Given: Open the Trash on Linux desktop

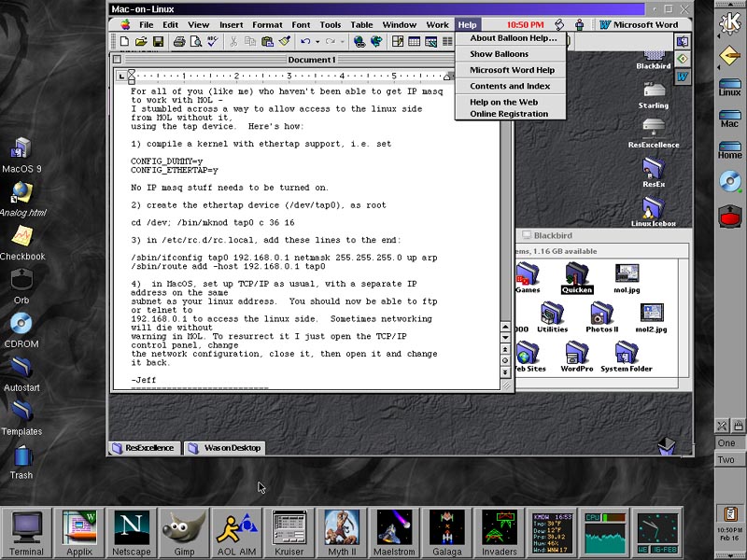Looking at the screenshot, I should [21, 462].
